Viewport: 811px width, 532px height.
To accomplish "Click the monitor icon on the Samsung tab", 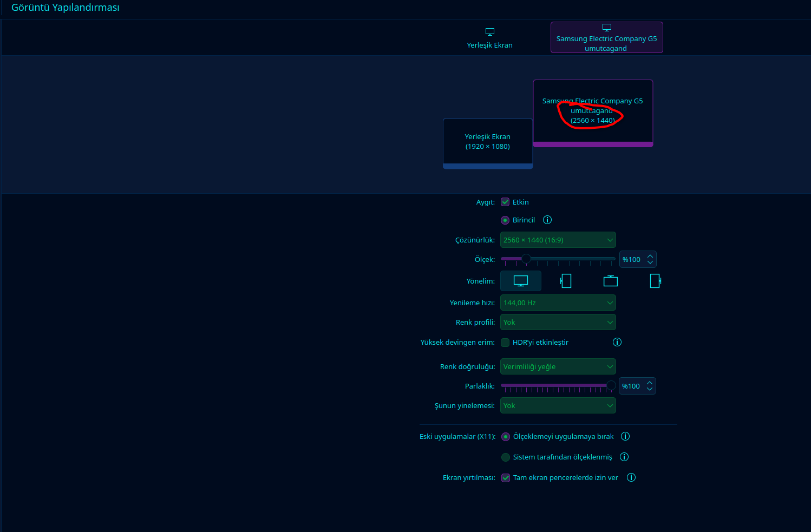I will 607,28.
